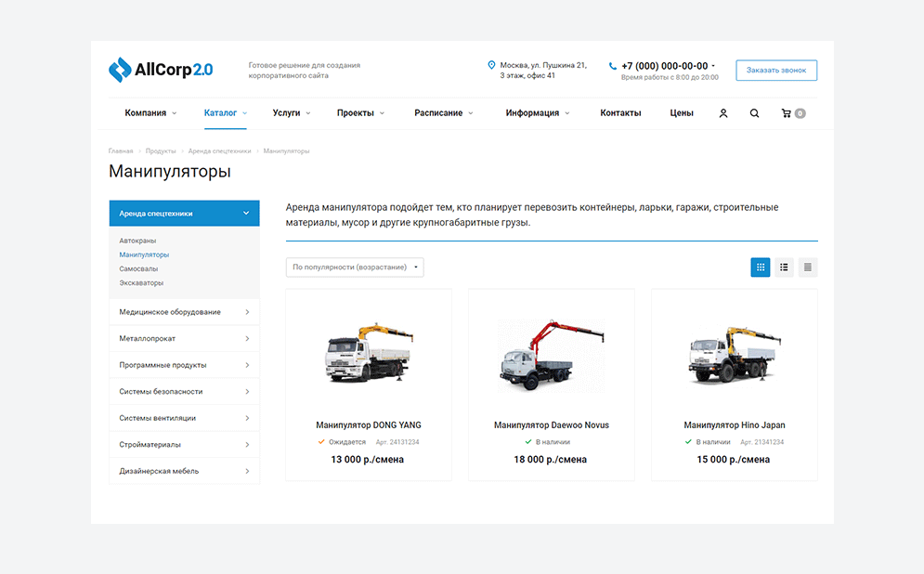This screenshot has height=574, width=924.
Task: Open the Каталог menu
Action: [x=220, y=113]
